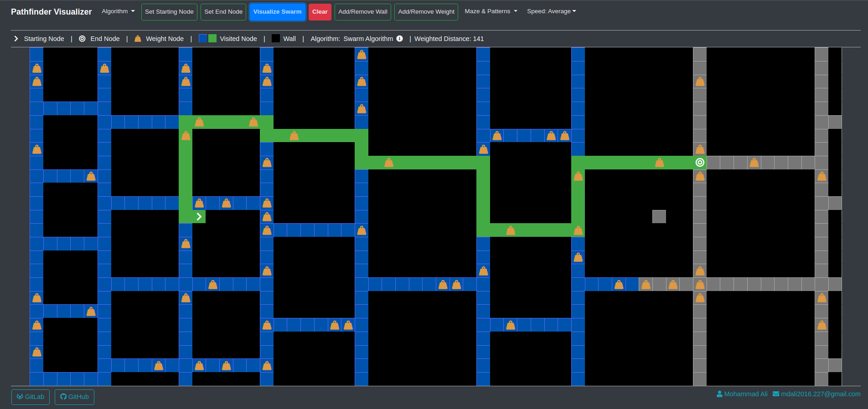The height and width of the screenshot is (409, 868).
Task: Open the GitLab link
Action: click(x=31, y=397)
